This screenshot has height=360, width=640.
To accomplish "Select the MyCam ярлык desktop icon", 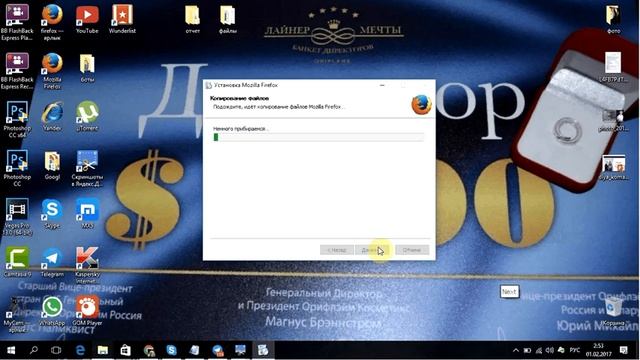I will click(x=17, y=314).
